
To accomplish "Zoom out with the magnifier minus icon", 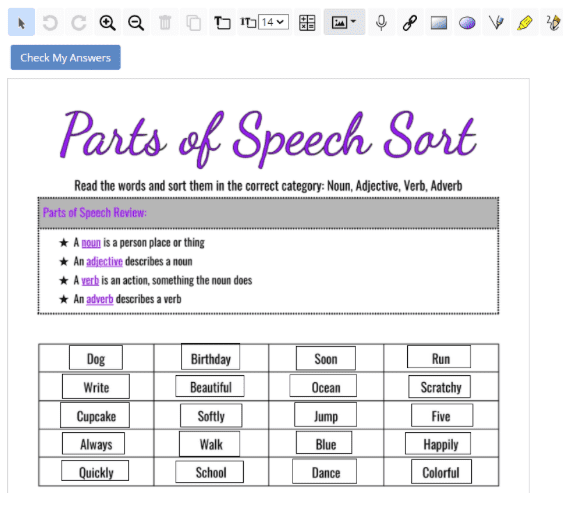I will coord(136,23).
